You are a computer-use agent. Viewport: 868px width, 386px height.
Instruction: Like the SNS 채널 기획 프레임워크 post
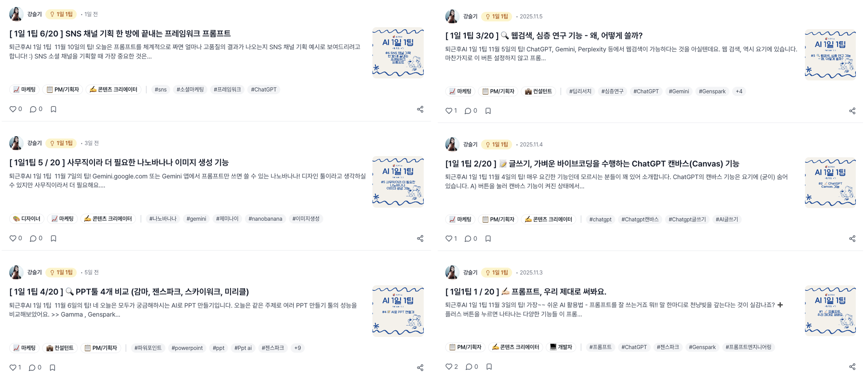click(13, 109)
